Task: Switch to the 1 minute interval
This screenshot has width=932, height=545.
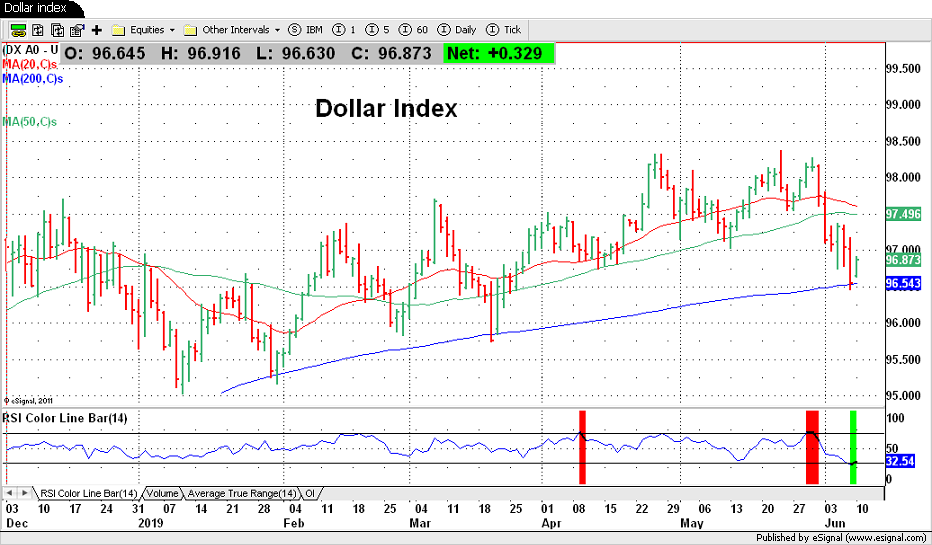Action: coord(345,30)
